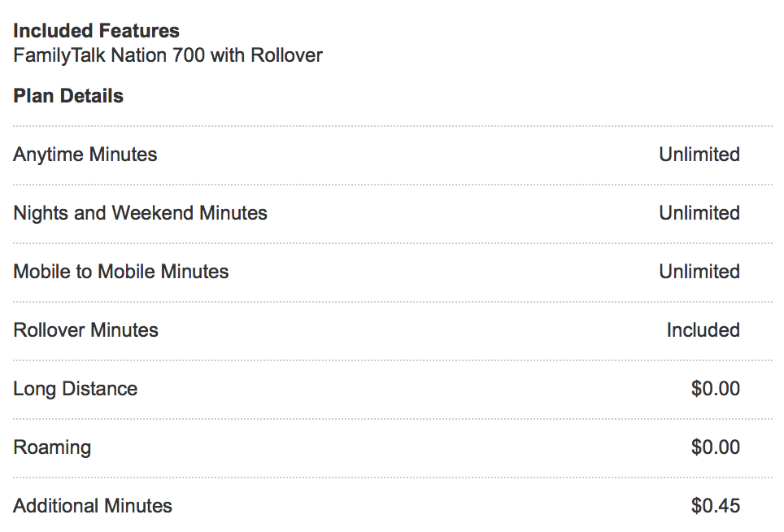This screenshot has width=784, height=532.
Task: Click the $0.00 Long Distance amount
Action: click(x=716, y=389)
